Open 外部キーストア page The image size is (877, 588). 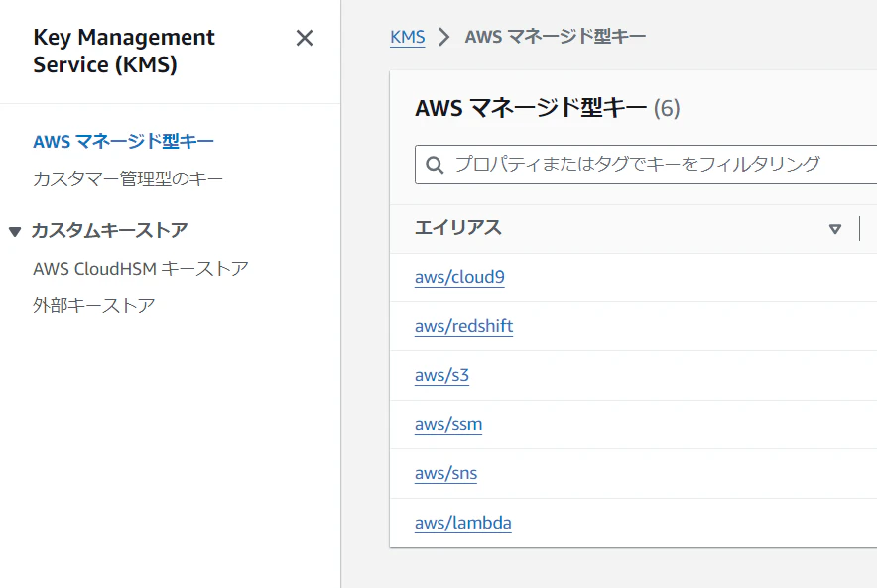pyautogui.click(x=93, y=305)
